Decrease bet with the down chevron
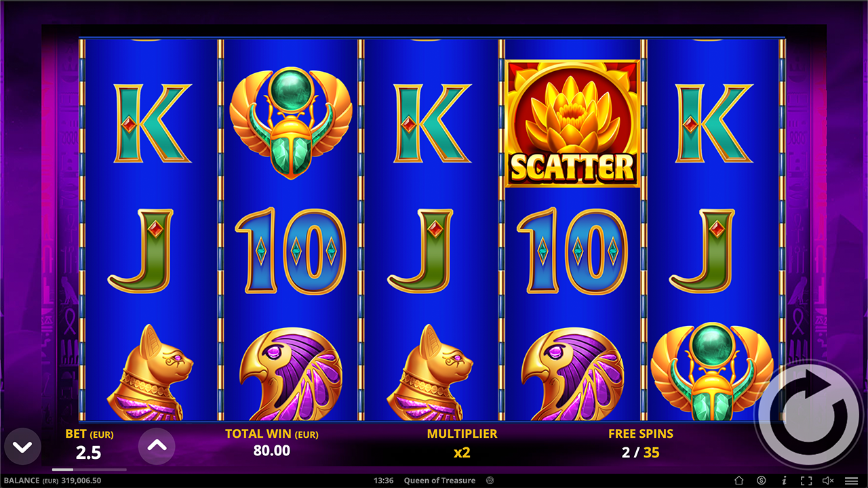Viewport: 868px width, 488px height. coord(22,447)
